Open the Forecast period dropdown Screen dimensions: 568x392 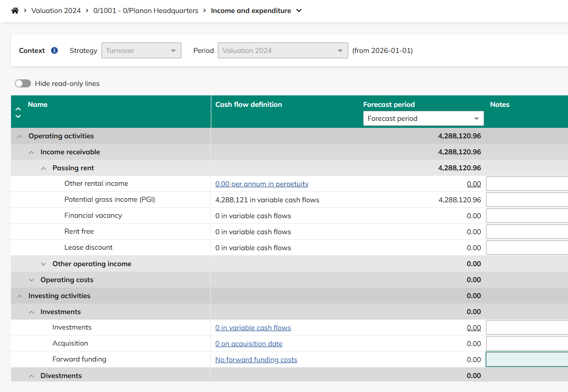pyautogui.click(x=424, y=118)
